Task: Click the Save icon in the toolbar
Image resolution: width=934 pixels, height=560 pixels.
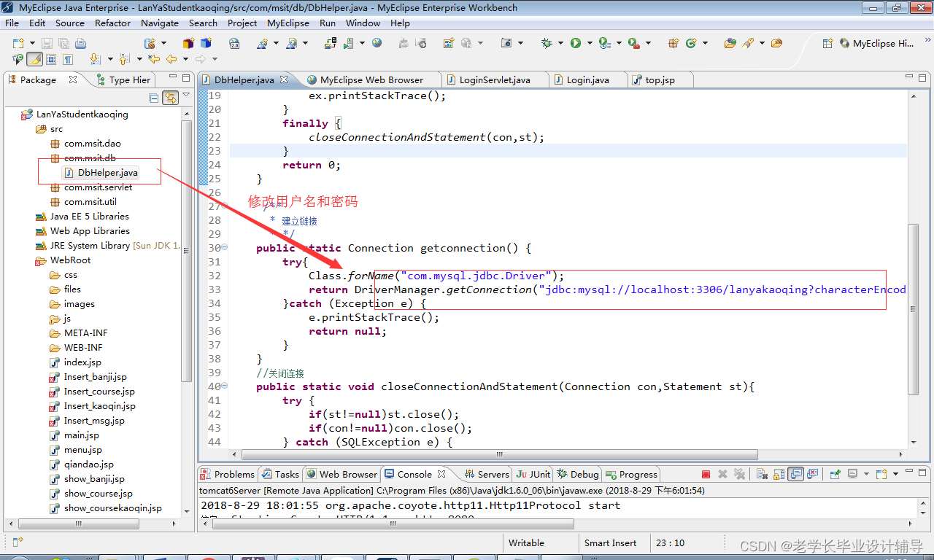Action: pyautogui.click(x=46, y=42)
